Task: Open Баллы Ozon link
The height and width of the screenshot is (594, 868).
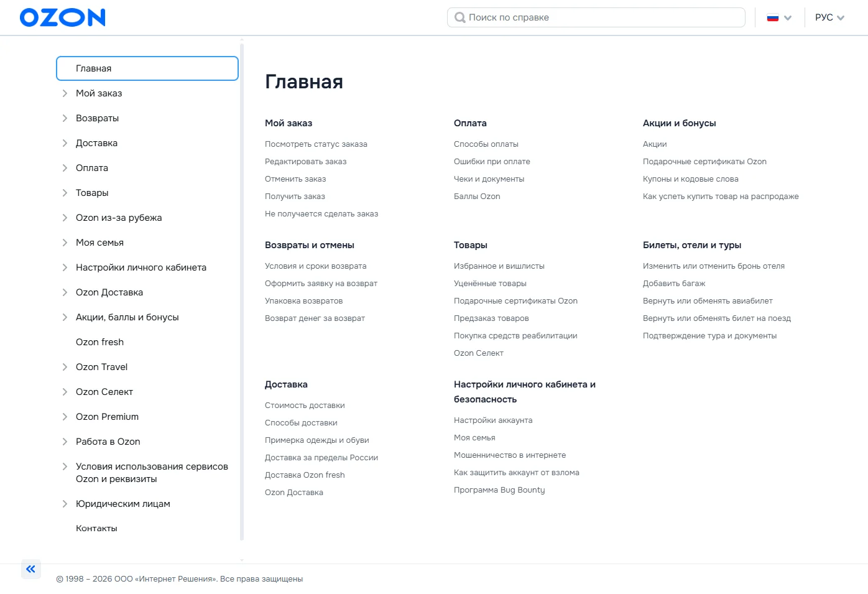Action: click(x=477, y=197)
